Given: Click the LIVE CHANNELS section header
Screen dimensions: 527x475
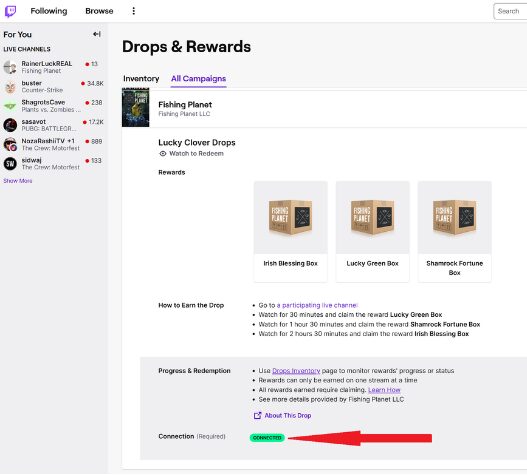Looking at the screenshot, I should click(x=27, y=49).
